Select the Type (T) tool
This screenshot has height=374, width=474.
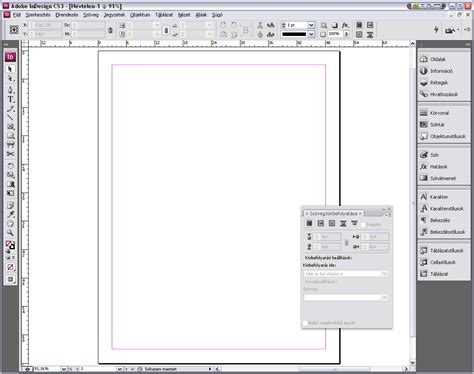pos(10,99)
